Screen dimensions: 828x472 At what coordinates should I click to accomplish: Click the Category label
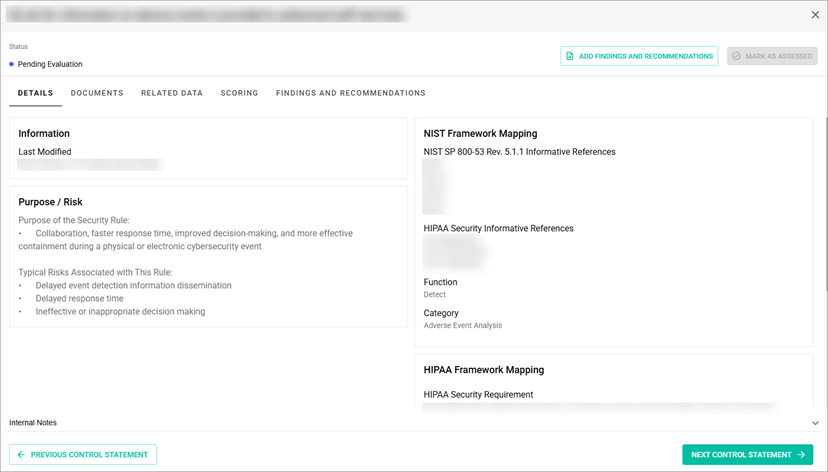[441, 313]
